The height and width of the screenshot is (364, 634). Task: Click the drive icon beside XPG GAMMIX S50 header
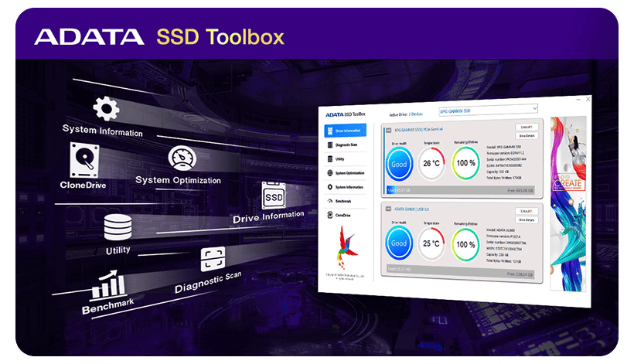[x=389, y=130]
